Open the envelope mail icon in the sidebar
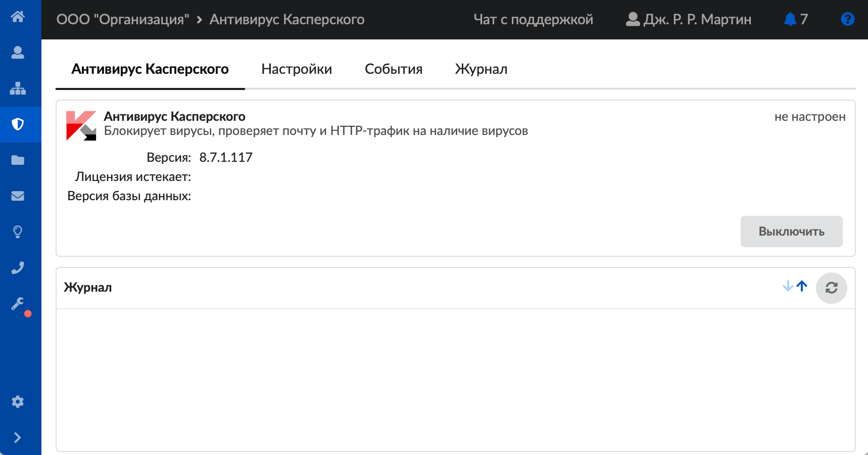Image resolution: width=868 pixels, height=455 pixels. pyautogui.click(x=18, y=196)
